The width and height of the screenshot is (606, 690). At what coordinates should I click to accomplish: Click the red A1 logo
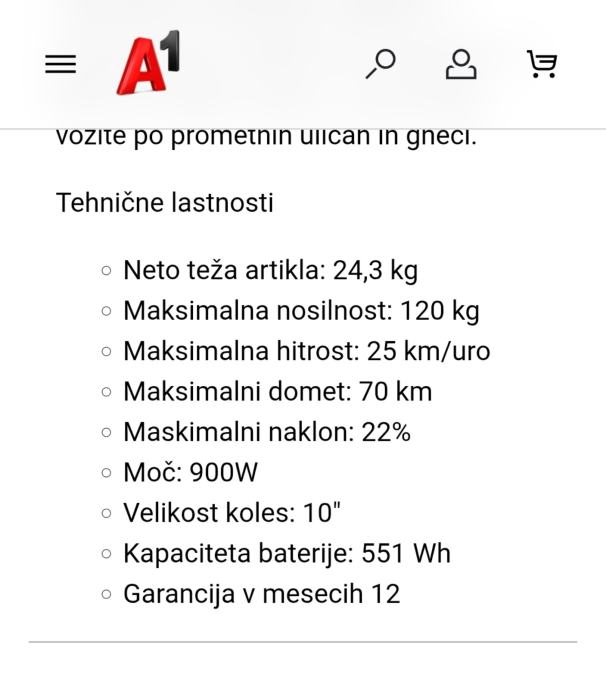click(x=148, y=64)
